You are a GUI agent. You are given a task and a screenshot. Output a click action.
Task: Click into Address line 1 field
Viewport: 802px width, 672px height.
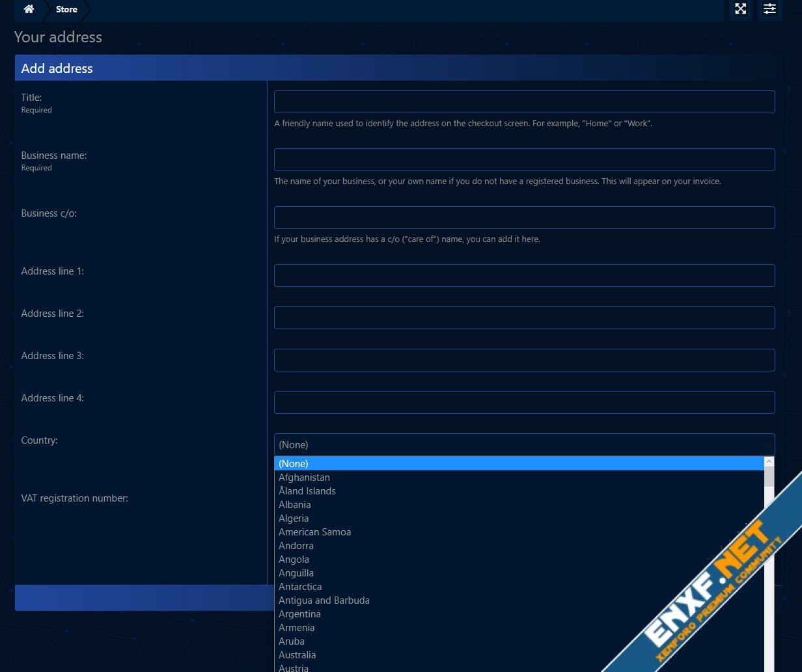[x=524, y=276]
